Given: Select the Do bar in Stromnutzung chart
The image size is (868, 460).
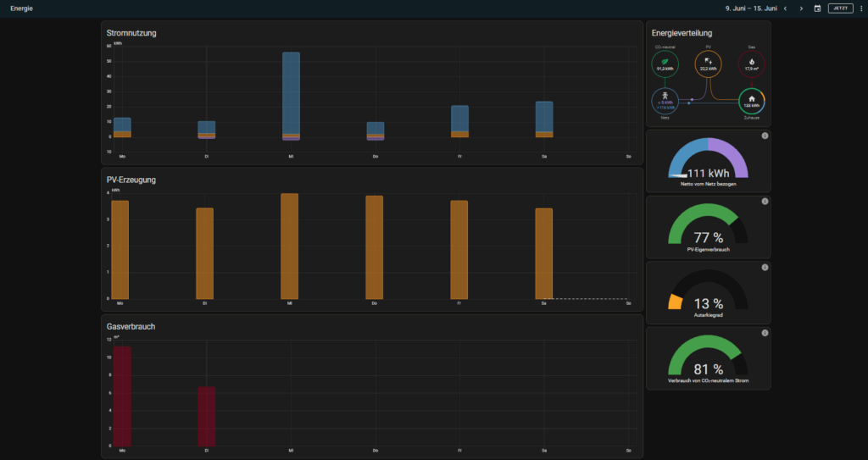Looking at the screenshot, I should (376, 131).
